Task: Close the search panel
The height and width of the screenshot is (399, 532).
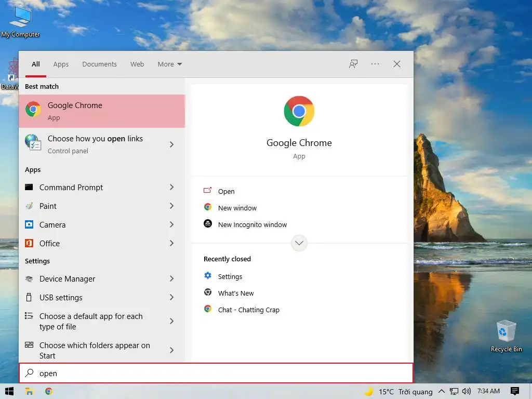Action: tap(396, 64)
